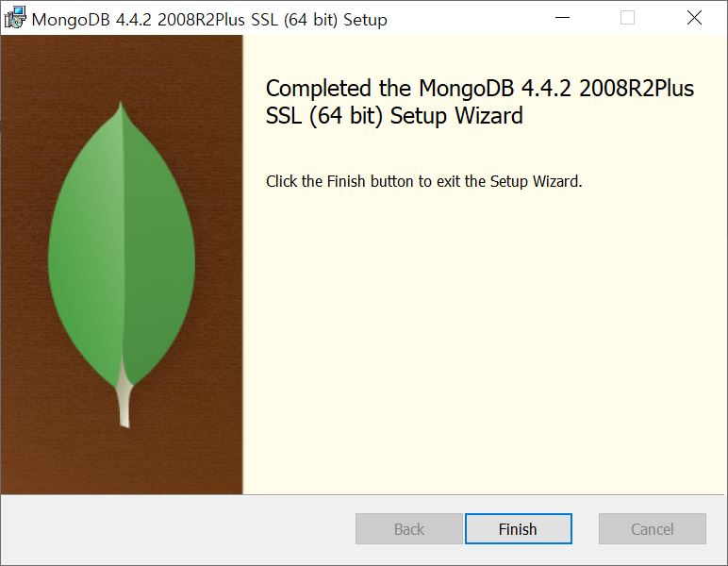
Task: Click the green MongoDB leaf logo
Action: pos(122,260)
